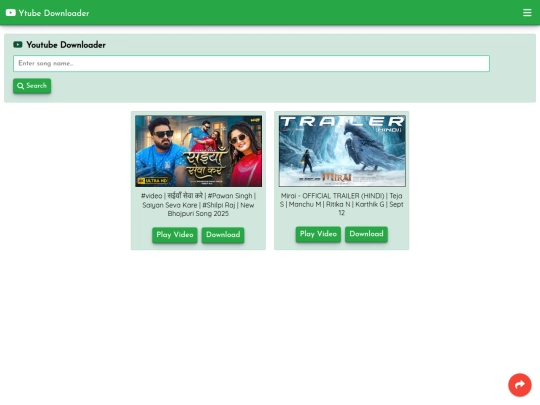Open the Mirai trailer thumbnail
The image size is (540, 405).
point(342,151)
